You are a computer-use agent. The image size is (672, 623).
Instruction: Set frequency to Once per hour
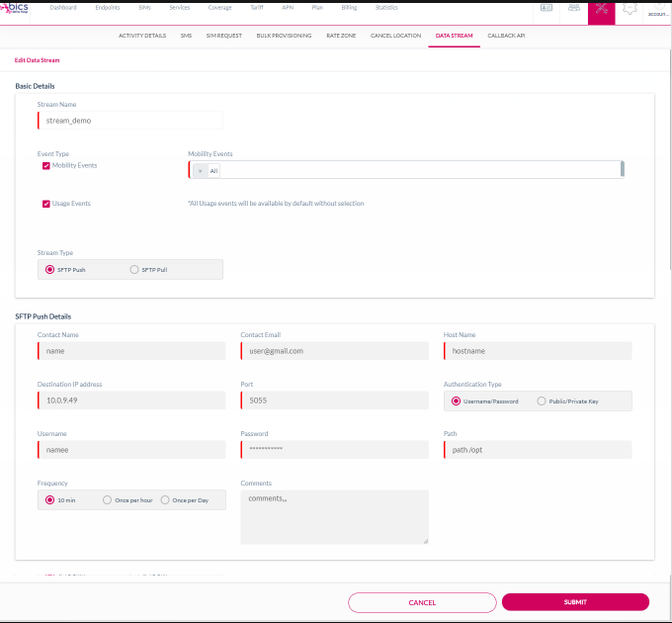pyautogui.click(x=107, y=500)
